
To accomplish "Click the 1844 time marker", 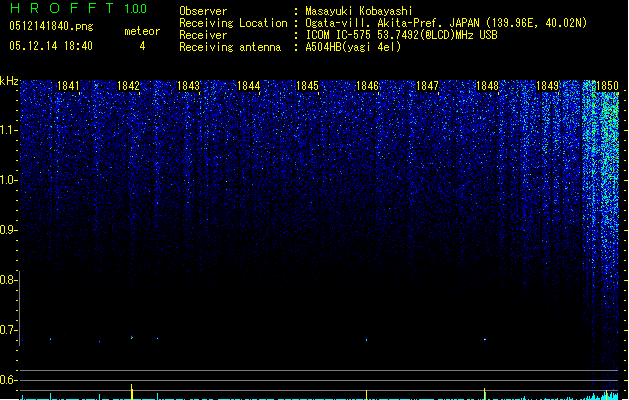I will click(249, 86).
